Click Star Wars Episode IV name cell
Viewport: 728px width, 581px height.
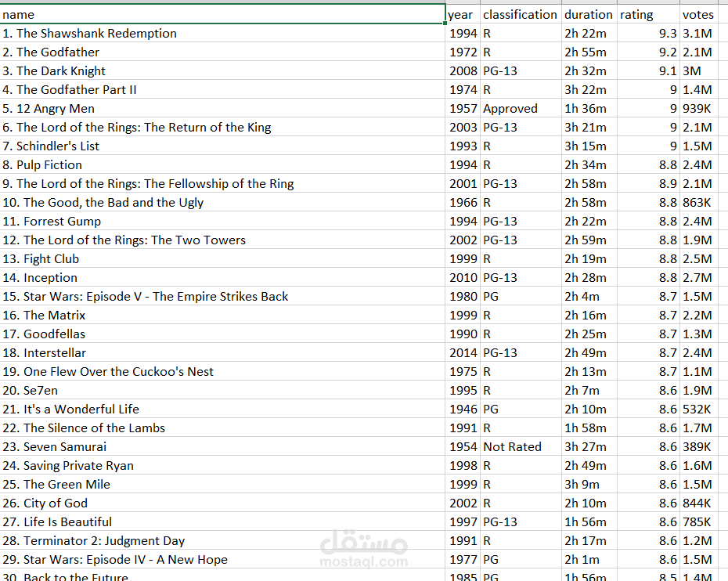coord(222,560)
